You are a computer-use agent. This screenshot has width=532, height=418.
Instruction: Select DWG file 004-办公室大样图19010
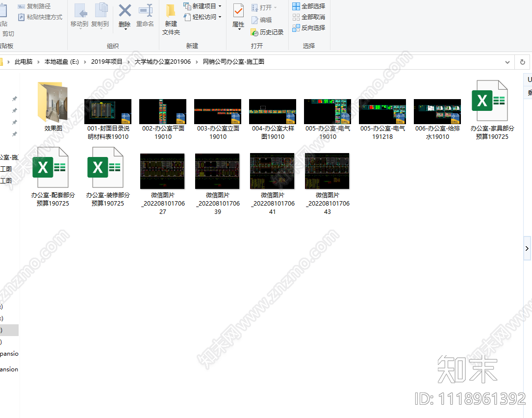[x=273, y=119]
